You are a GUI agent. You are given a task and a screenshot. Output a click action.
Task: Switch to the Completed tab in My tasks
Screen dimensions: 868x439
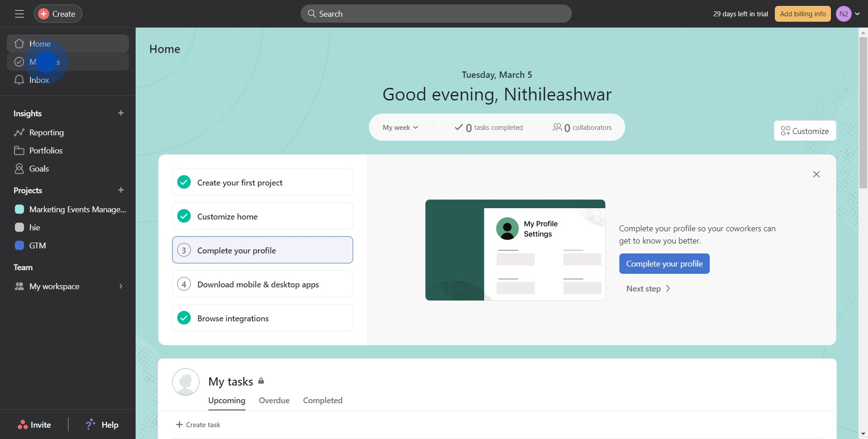pyautogui.click(x=322, y=400)
